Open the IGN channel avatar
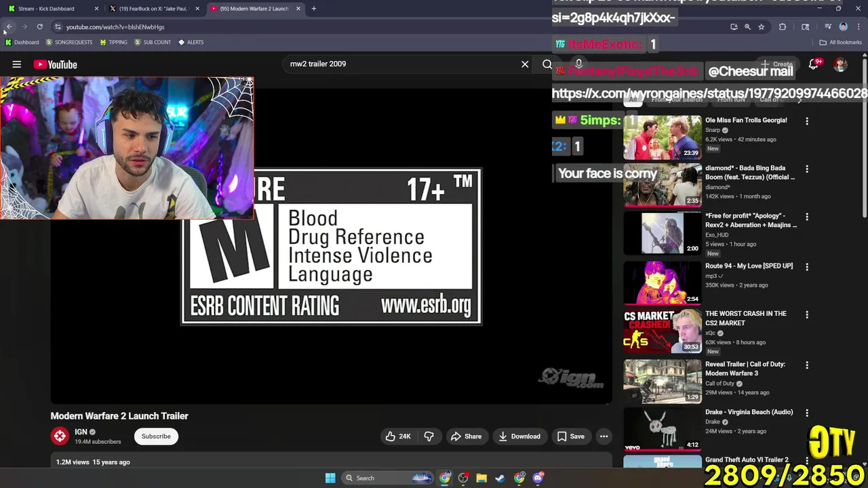 [x=60, y=436]
